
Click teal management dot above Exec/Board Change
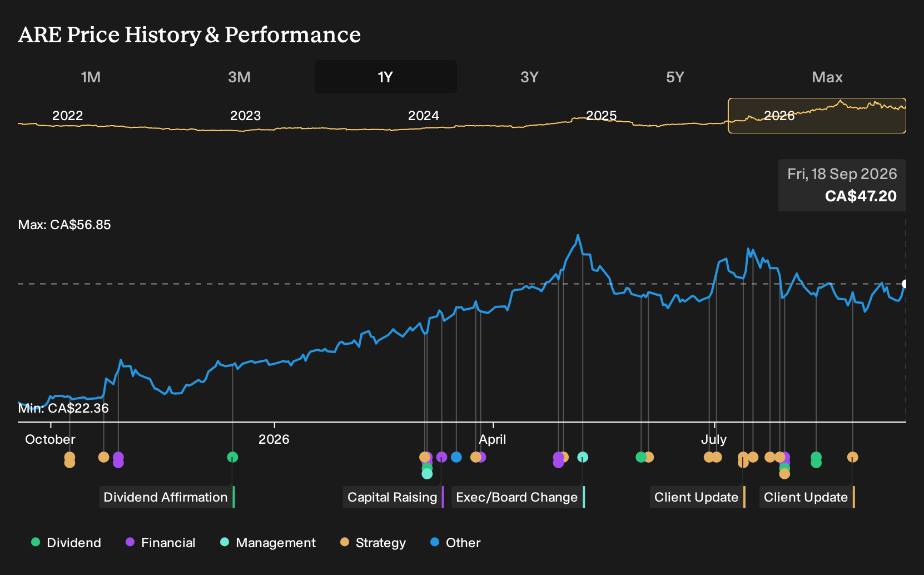pos(583,457)
